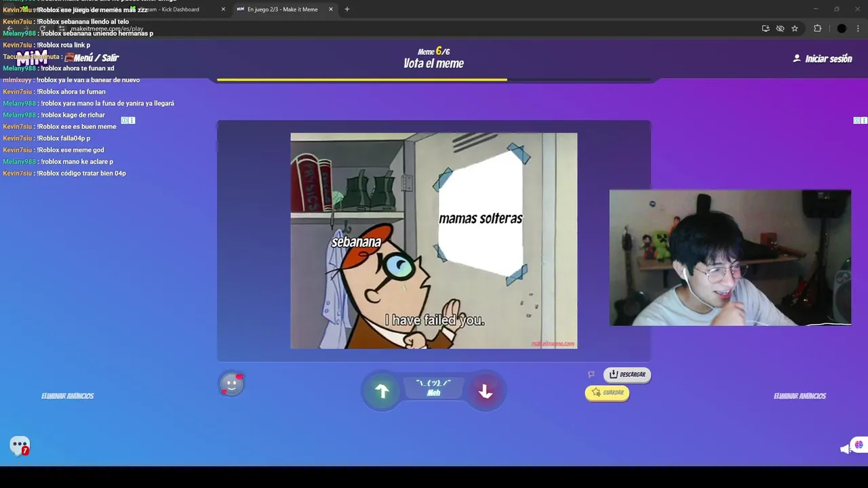Screen dimensions: 868x488
Task: Vote Meh with the shrug button
Action: tap(433, 388)
